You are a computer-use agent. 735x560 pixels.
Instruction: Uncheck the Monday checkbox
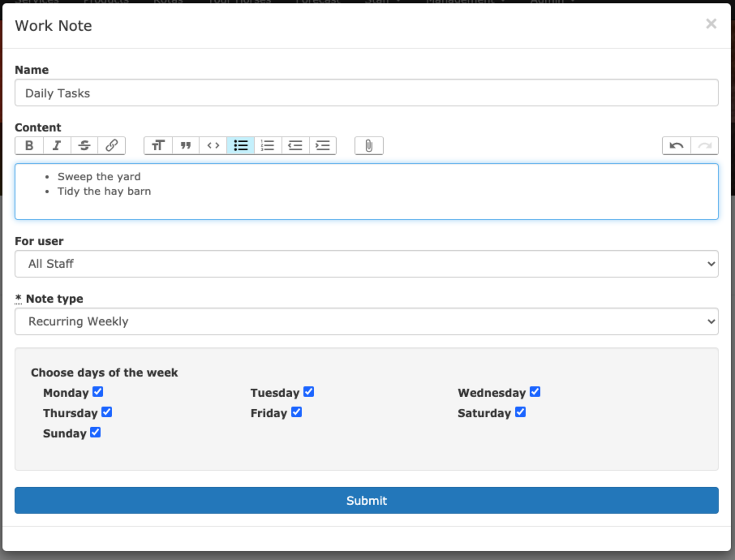tap(98, 392)
